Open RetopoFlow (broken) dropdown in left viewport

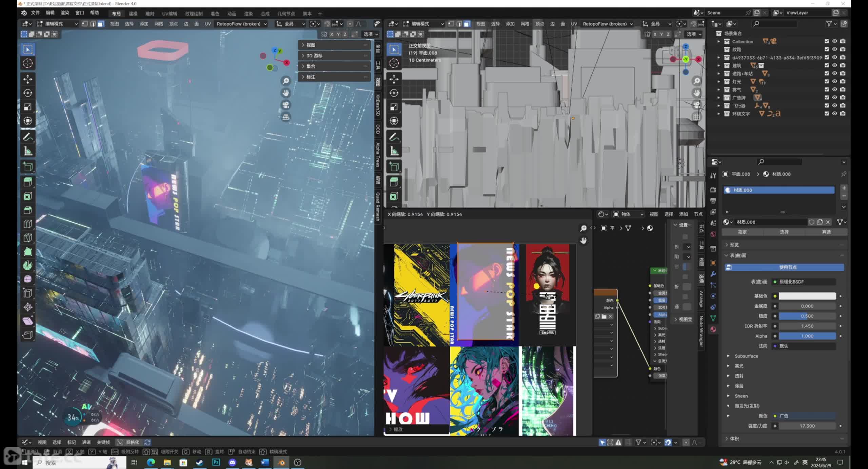click(x=241, y=24)
